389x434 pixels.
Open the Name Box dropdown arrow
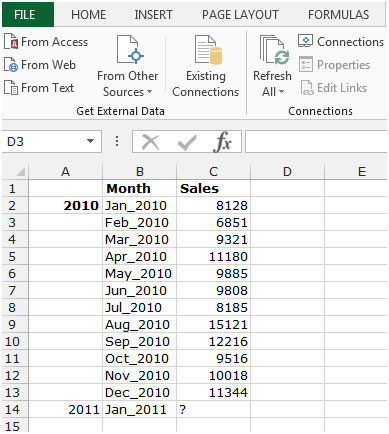(x=90, y=141)
